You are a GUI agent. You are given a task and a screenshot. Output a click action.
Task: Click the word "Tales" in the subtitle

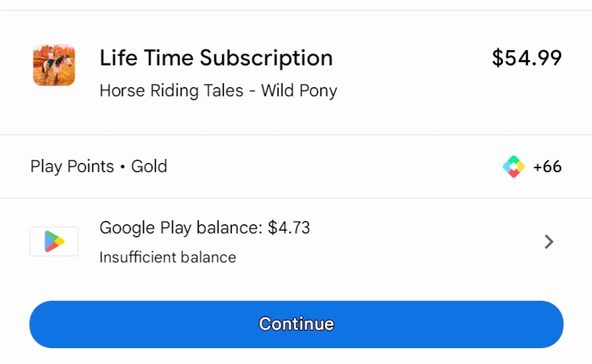click(x=223, y=90)
